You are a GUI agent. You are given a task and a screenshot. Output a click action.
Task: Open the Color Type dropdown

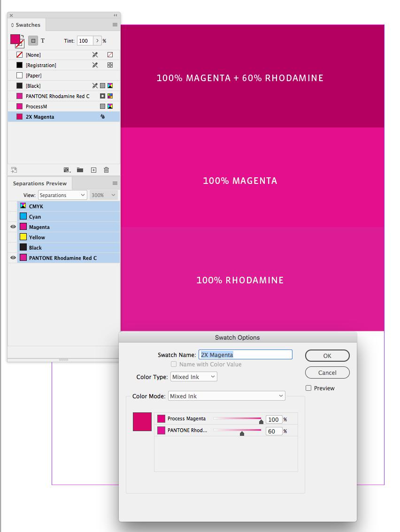tap(193, 376)
